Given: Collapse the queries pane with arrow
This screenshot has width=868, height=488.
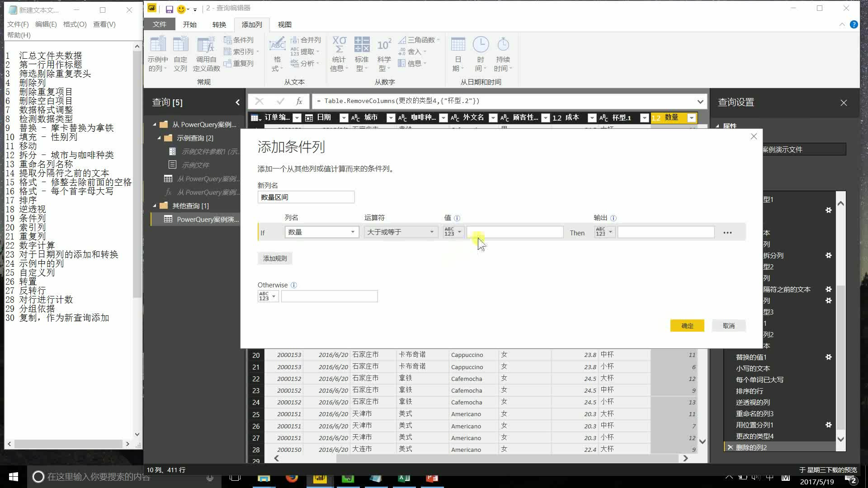Looking at the screenshot, I should [237, 103].
